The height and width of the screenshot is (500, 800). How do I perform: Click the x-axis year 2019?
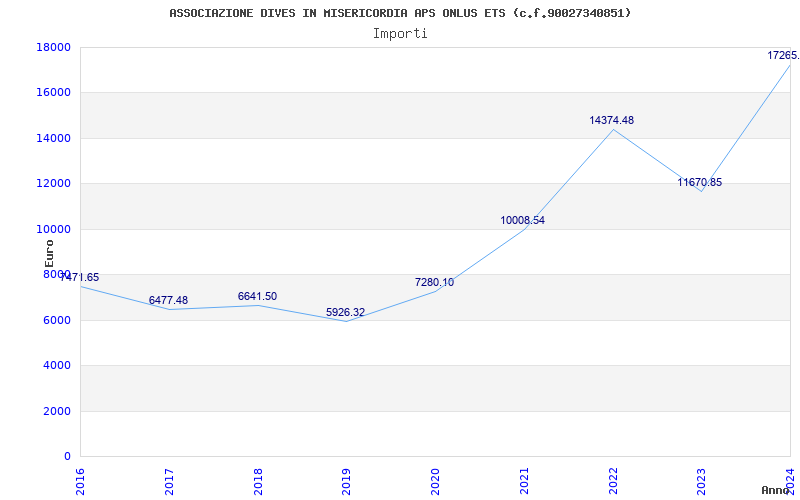tap(346, 482)
